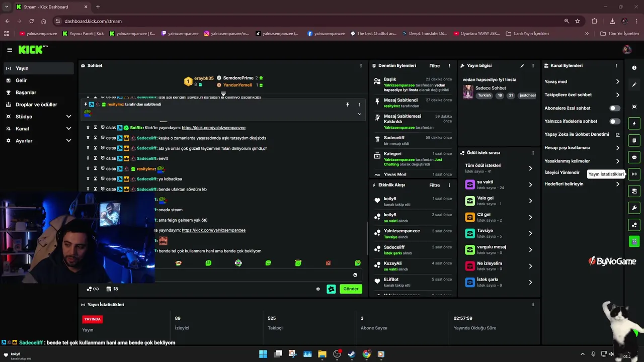Delete BotRix 03:35 message with trash icon
The image size is (644, 362).
tap(88, 128)
